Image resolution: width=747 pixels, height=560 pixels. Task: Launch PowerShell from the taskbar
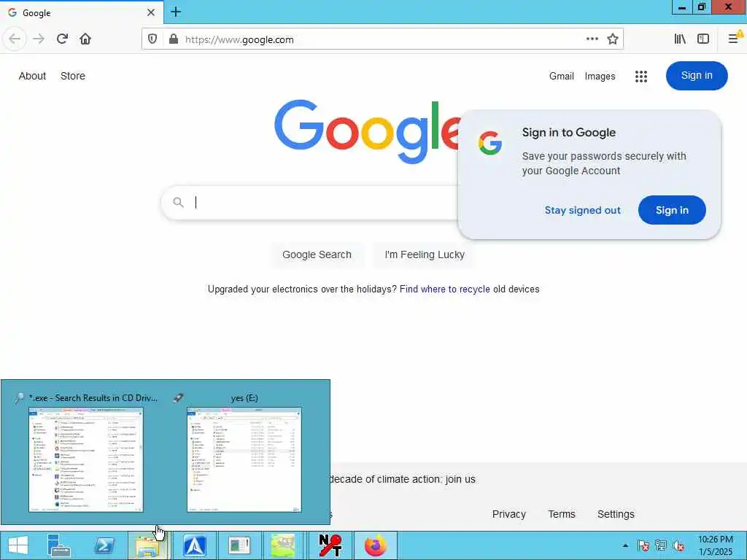[104, 545]
